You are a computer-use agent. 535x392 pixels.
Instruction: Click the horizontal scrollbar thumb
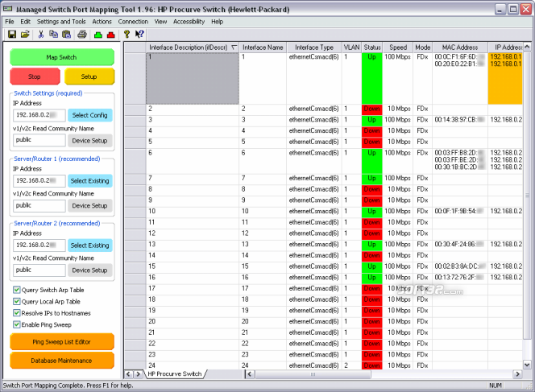tap(313, 374)
